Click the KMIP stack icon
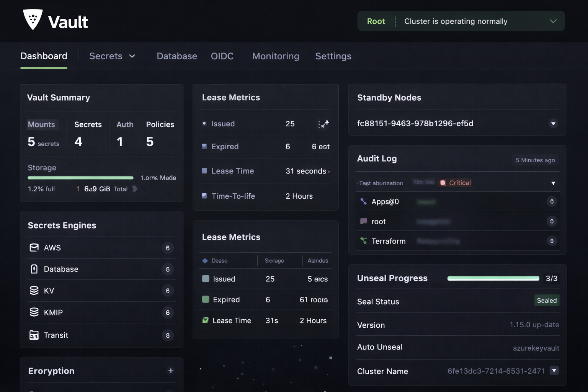 tap(34, 312)
